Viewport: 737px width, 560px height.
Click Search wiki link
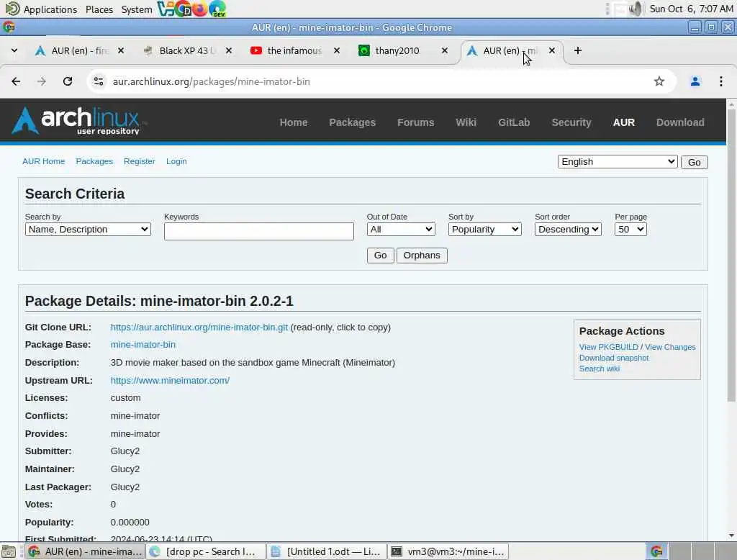[x=599, y=369]
